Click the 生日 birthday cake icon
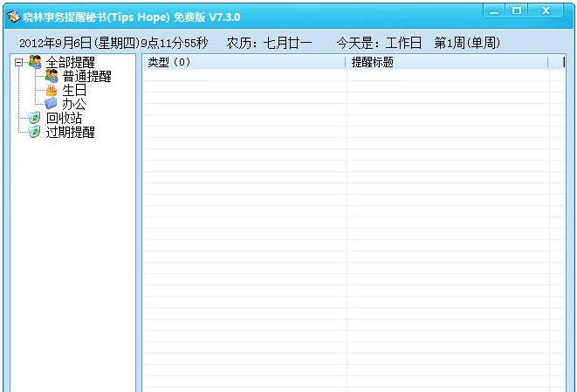 52,90
